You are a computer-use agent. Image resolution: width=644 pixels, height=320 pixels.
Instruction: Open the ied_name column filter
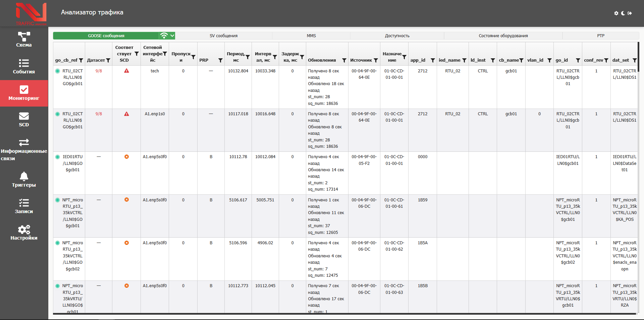(464, 60)
